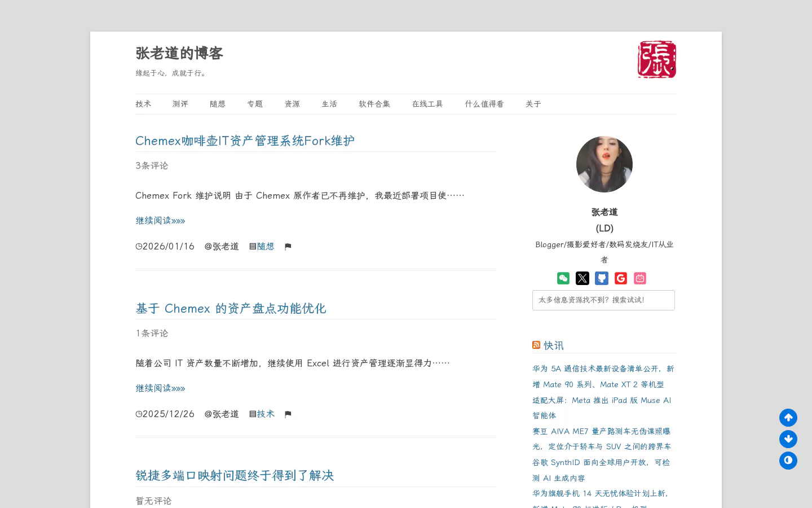Click 继续阅读 under the 资产盘点 post
Viewport: 812px width, 508px height.
click(x=160, y=388)
